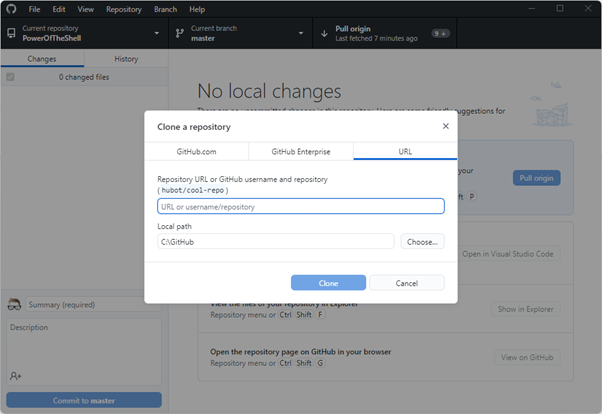Click the user avatar beside Summary

click(x=14, y=305)
